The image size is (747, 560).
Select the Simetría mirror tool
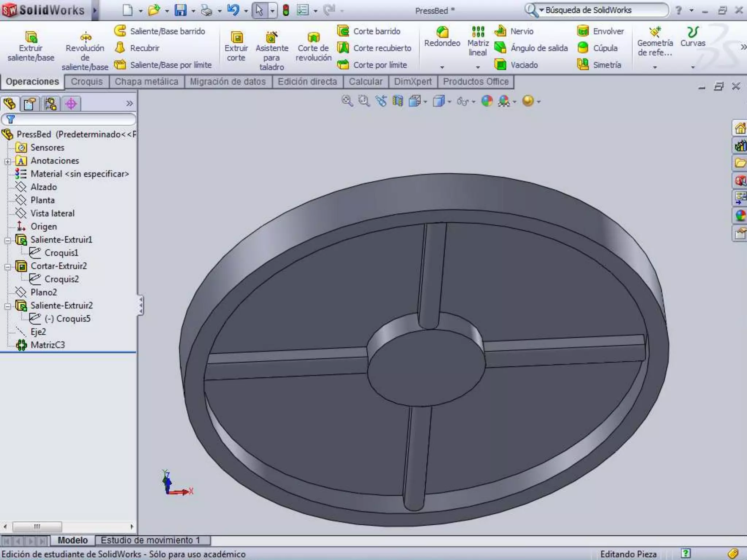tap(583, 65)
